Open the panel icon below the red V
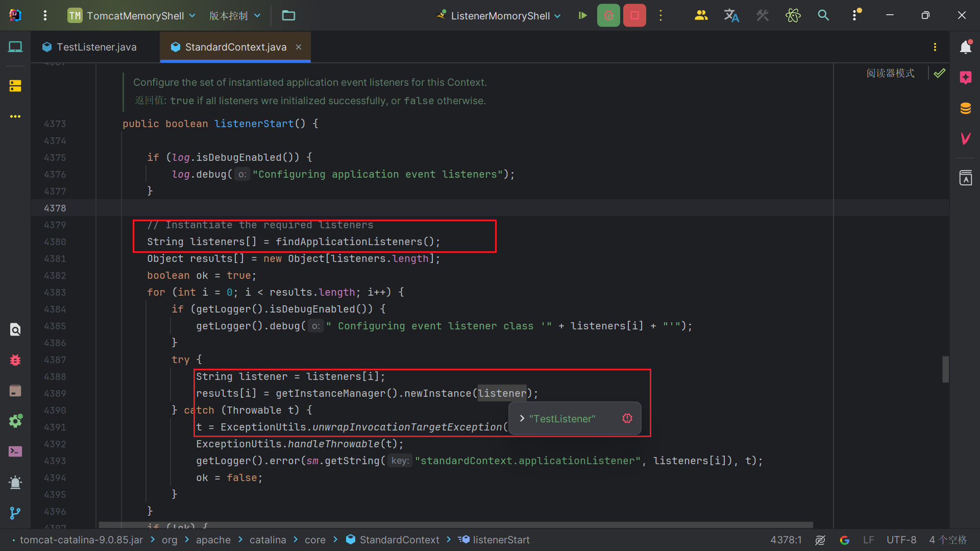The image size is (980, 551). click(x=965, y=178)
